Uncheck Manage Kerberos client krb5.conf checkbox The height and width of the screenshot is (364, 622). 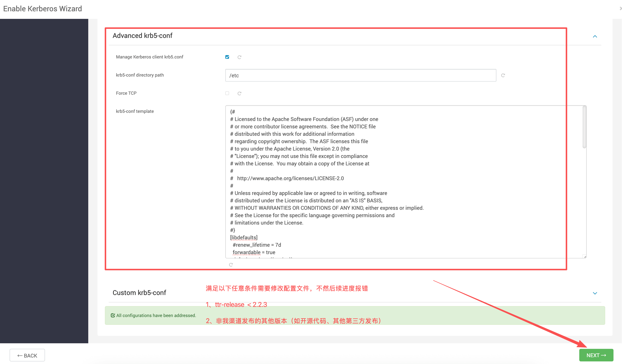(227, 57)
